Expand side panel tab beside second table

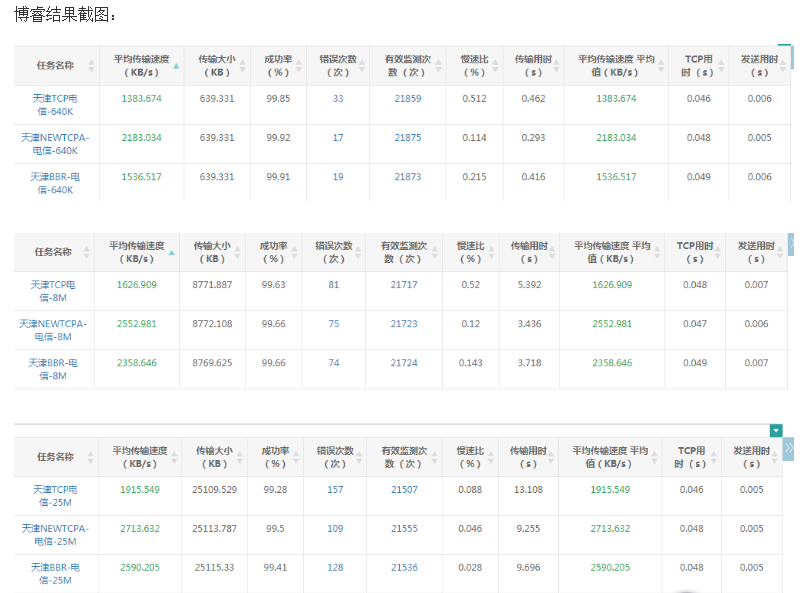click(x=791, y=243)
